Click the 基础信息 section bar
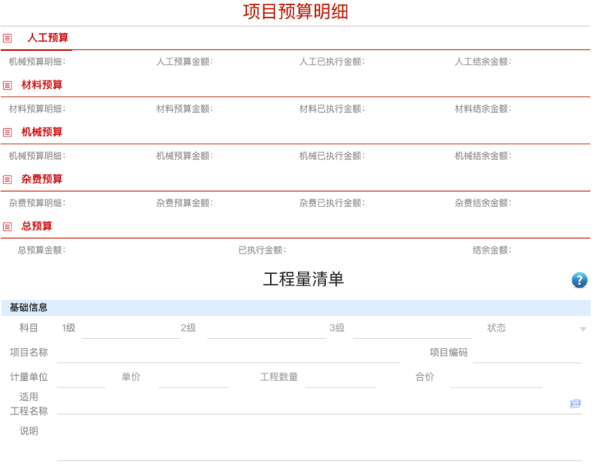Image resolution: width=600 pixels, height=469 pixels. coord(295,308)
